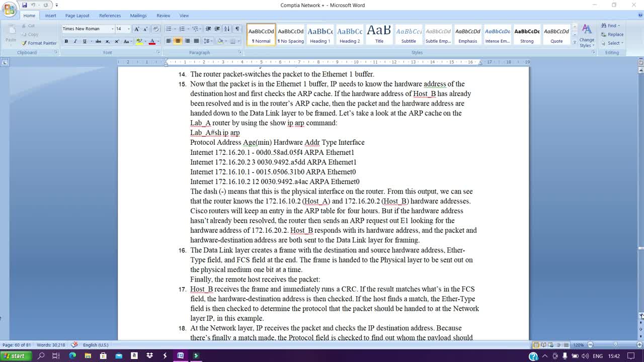Open the Select dropdown in Editing

coord(612,43)
